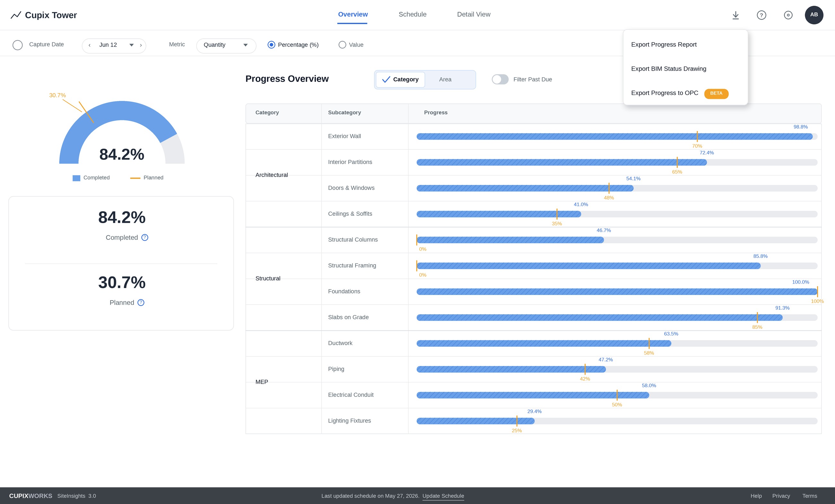Viewport: 835px width, 504px height.
Task: Open the Privacy link in footer
Action: click(x=781, y=496)
